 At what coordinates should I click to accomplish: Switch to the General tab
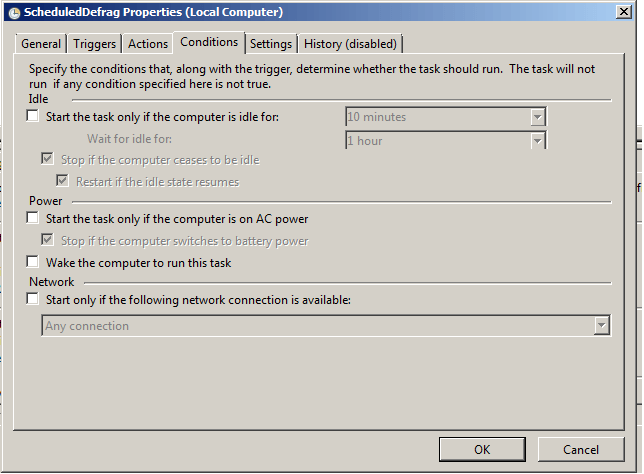[x=41, y=44]
